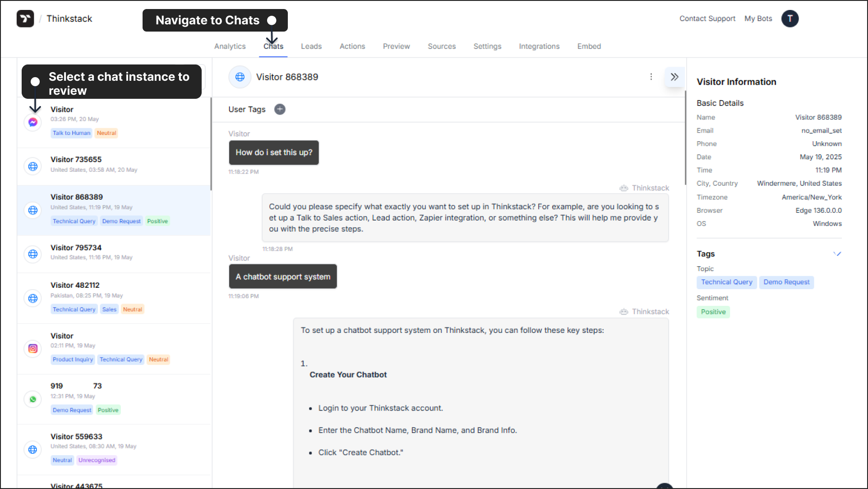Switch to the Leads tab

tap(311, 46)
